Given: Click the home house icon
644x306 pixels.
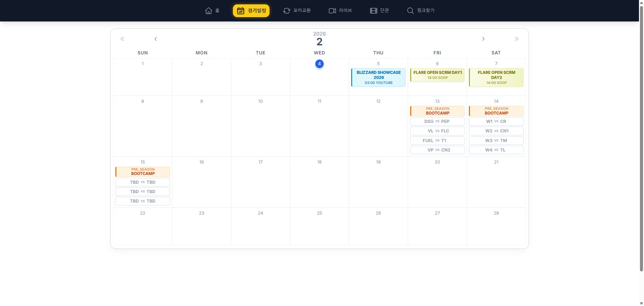Looking at the screenshot, I should (208, 11).
